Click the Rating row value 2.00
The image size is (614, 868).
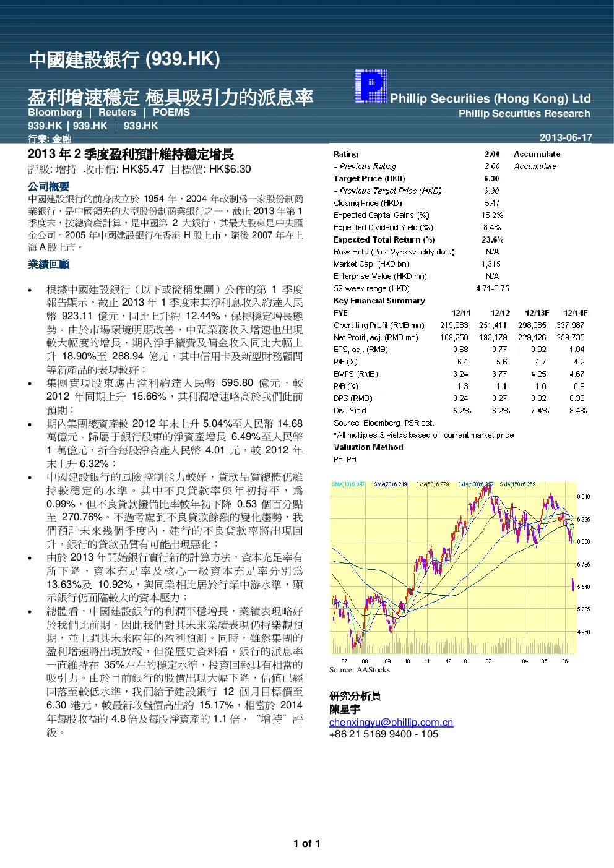click(x=492, y=154)
